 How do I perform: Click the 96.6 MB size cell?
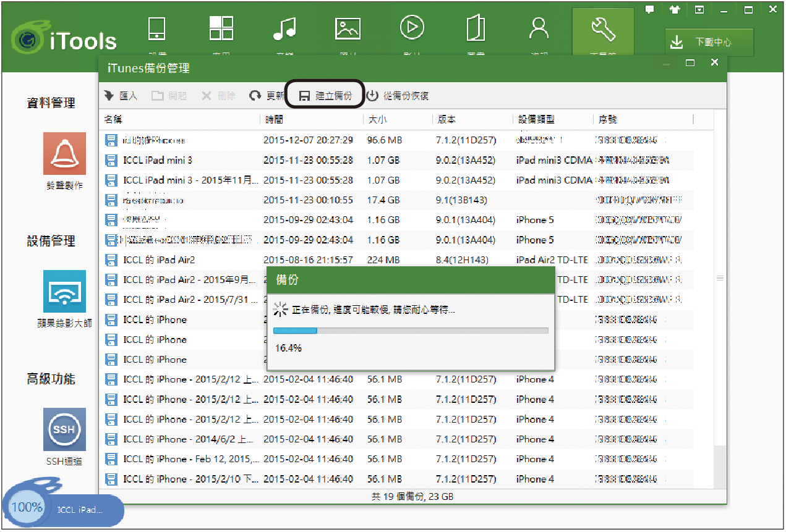(x=385, y=141)
